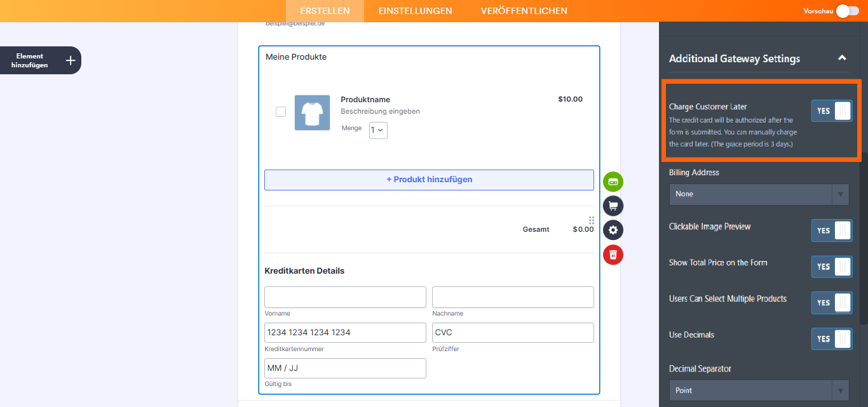The height and width of the screenshot is (407, 868).
Task: Open the Decimal Separator dropdown
Action: (x=759, y=390)
